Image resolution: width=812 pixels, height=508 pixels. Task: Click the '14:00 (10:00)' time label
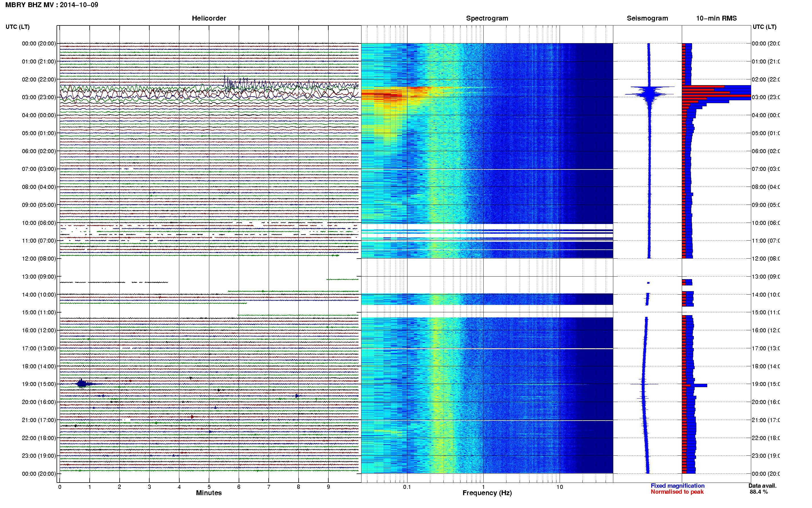point(39,295)
